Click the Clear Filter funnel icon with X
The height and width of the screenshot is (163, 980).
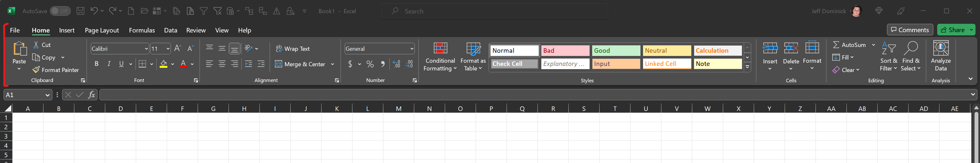218,11
